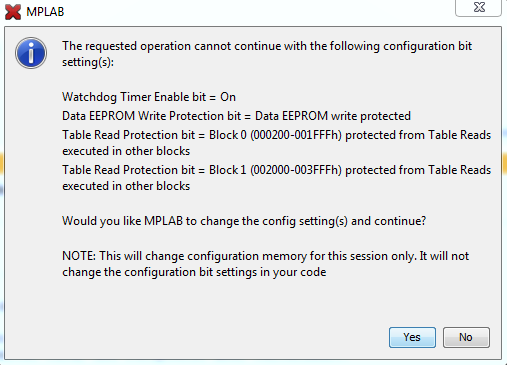Click the Data EEPROM Write Protection bit label
The image size is (507, 365).
(152, 116)
